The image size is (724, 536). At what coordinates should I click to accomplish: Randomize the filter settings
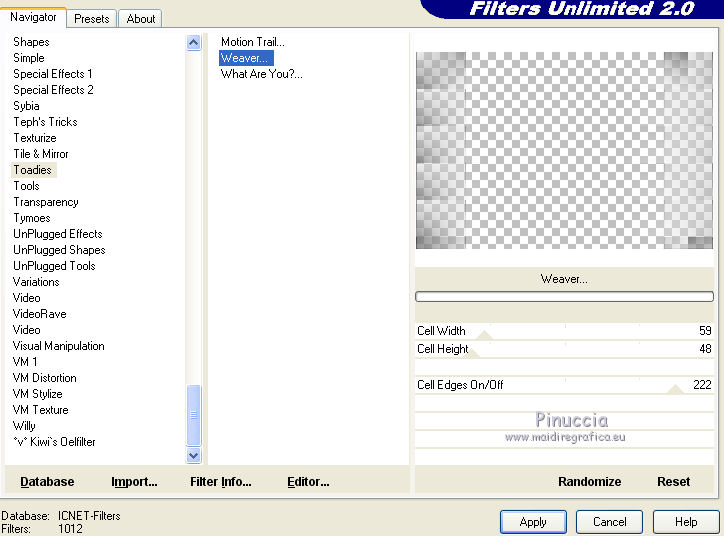pyautogui.click(x=589, y=482)
